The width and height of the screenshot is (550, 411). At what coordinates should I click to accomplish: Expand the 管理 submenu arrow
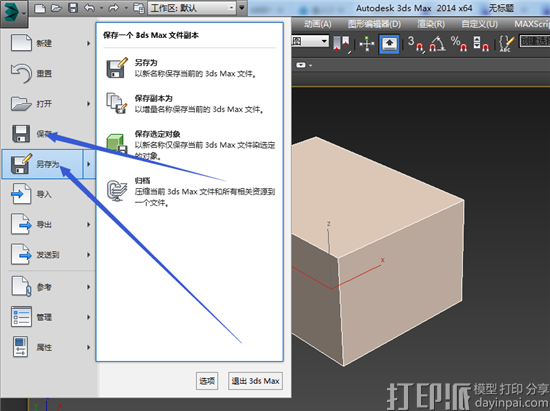89,317
